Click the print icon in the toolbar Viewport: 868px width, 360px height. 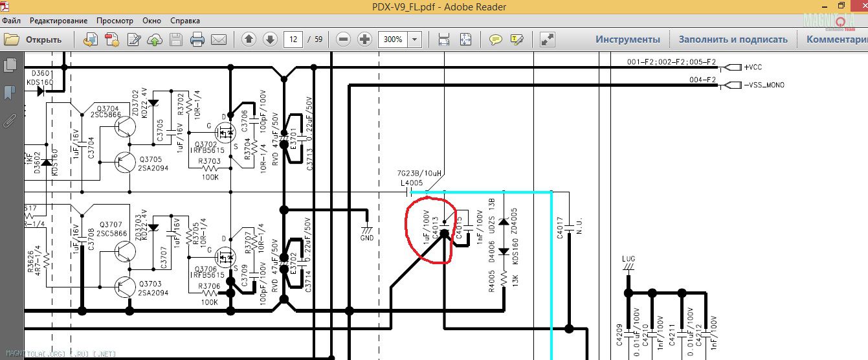197,39
